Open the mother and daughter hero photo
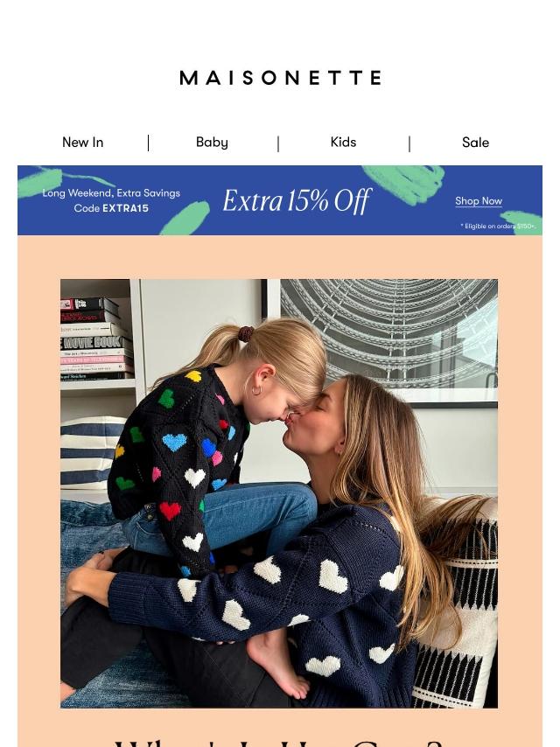560x747 pixels. (279, 493)
